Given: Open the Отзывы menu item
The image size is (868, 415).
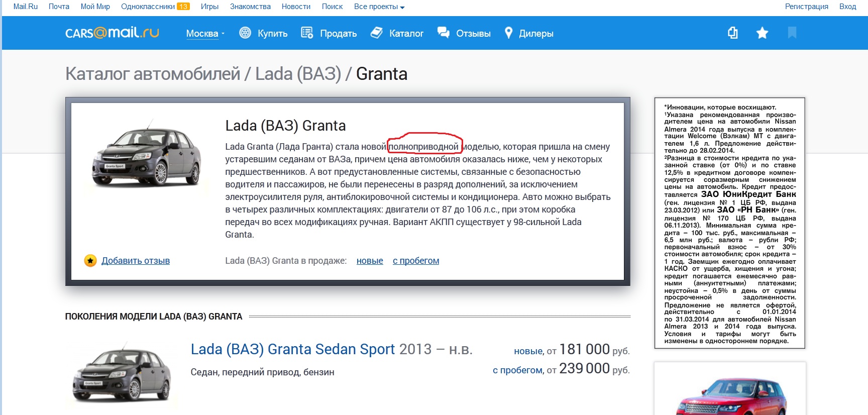Looking at the screenshot, I should 473,34.
